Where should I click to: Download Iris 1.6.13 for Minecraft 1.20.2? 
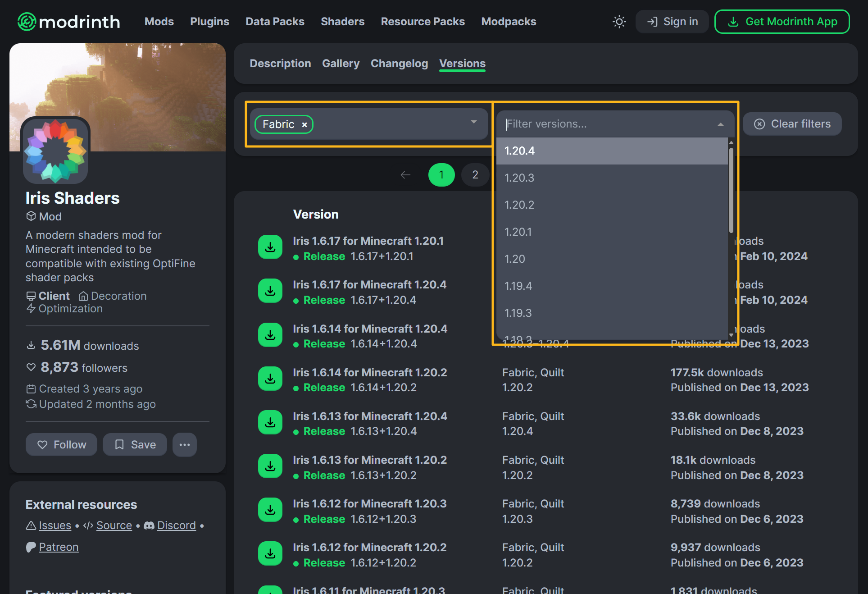[x=270, y=466]
